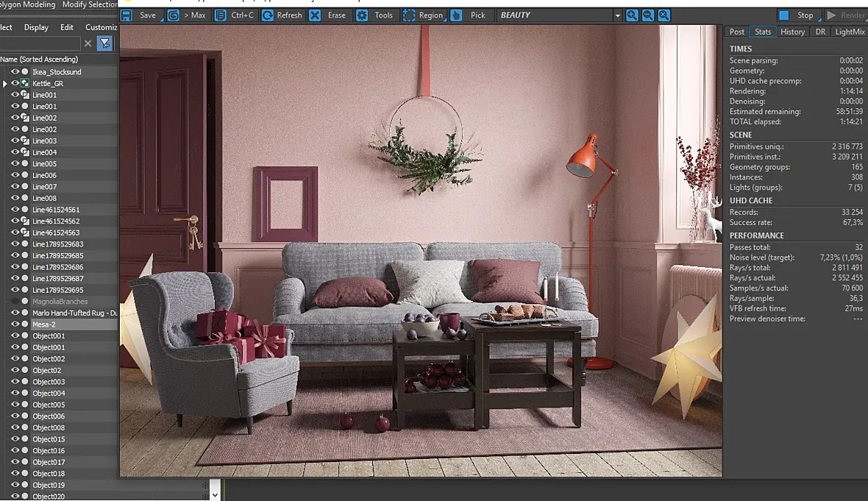
Task: Click the geometry icon beside Line006
Action: pyautogui.click(x=25, y=176)
